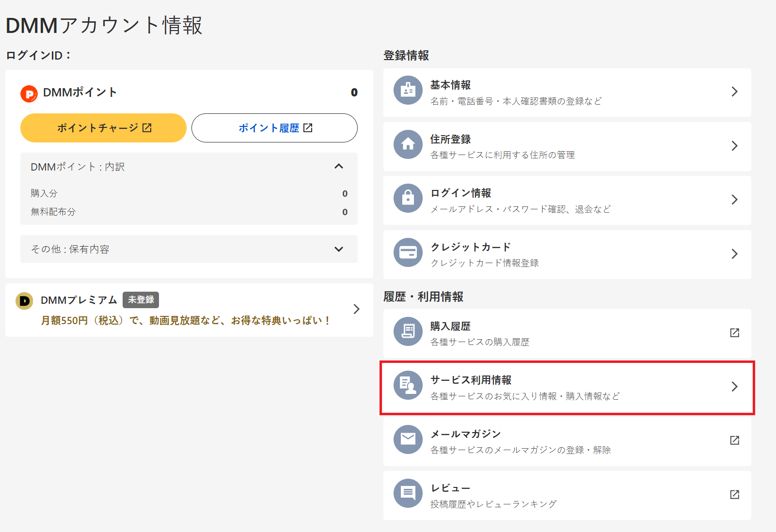
Task: Open DMMプレミアム via its right chevron
Action: pos(357,309)
